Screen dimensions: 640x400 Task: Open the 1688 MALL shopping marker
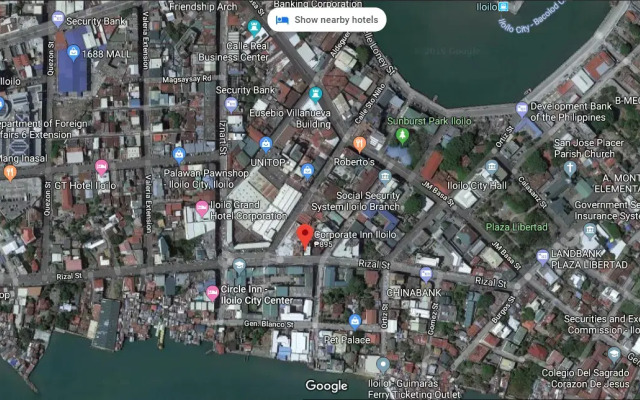tap(73, 52)
